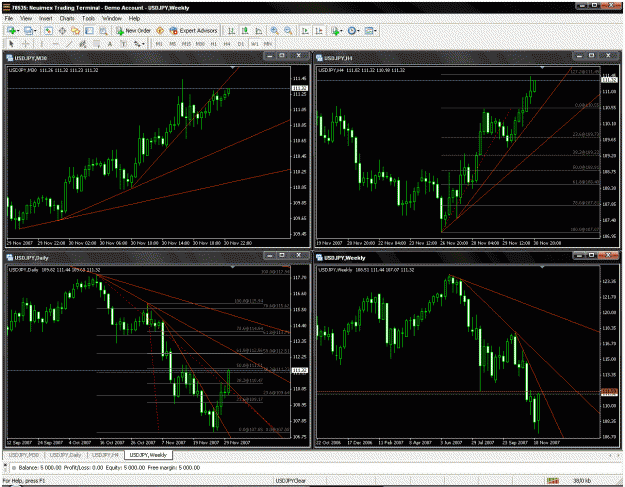Set timeframe to M15
This screenshot has height=487, width=625.
coord(186,44)
